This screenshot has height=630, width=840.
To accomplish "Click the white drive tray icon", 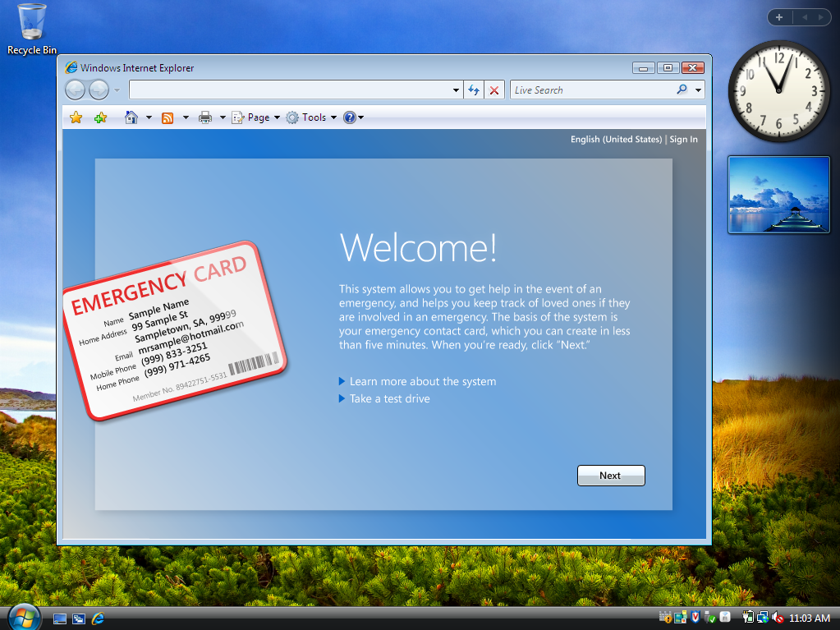I will click(x=725, y=617).
